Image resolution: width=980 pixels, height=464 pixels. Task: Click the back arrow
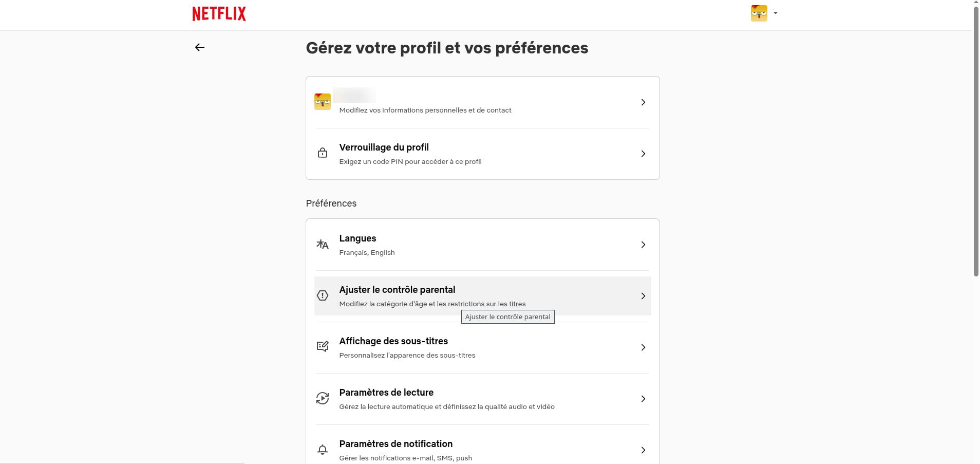200,47
